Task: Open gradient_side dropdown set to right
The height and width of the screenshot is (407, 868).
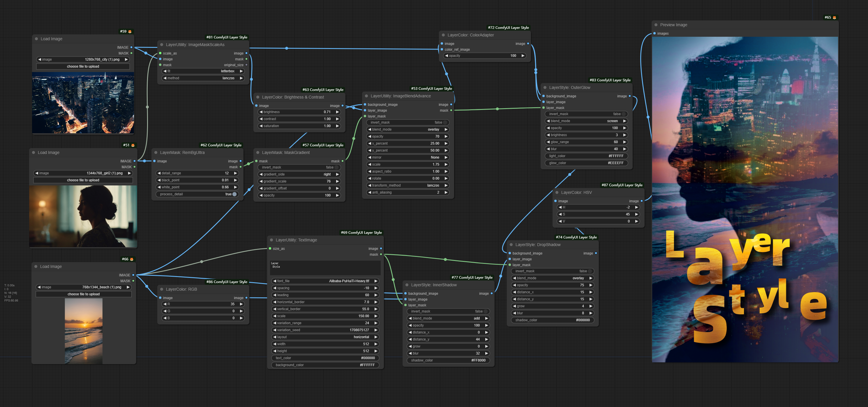Action: (x=299, y=174)
